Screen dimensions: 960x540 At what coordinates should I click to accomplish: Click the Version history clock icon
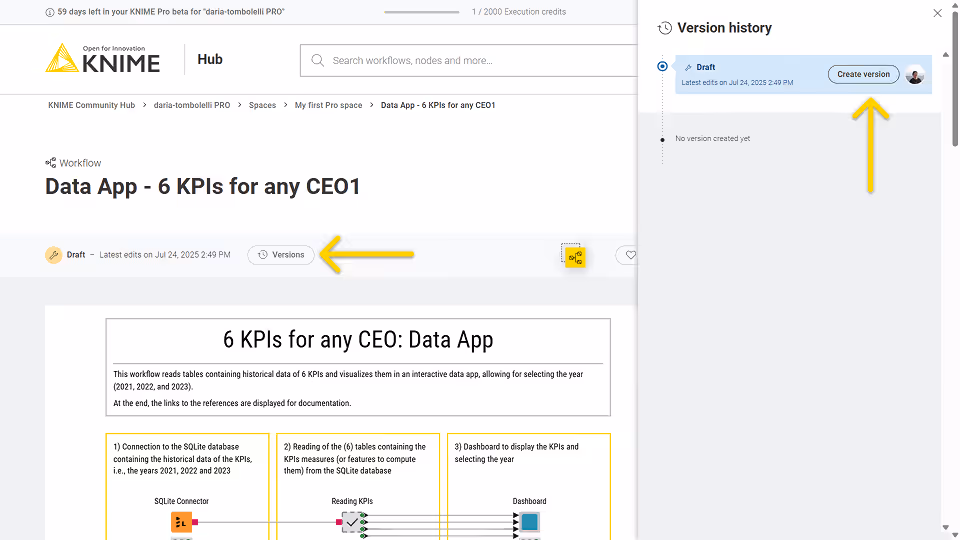click(664, 28)
